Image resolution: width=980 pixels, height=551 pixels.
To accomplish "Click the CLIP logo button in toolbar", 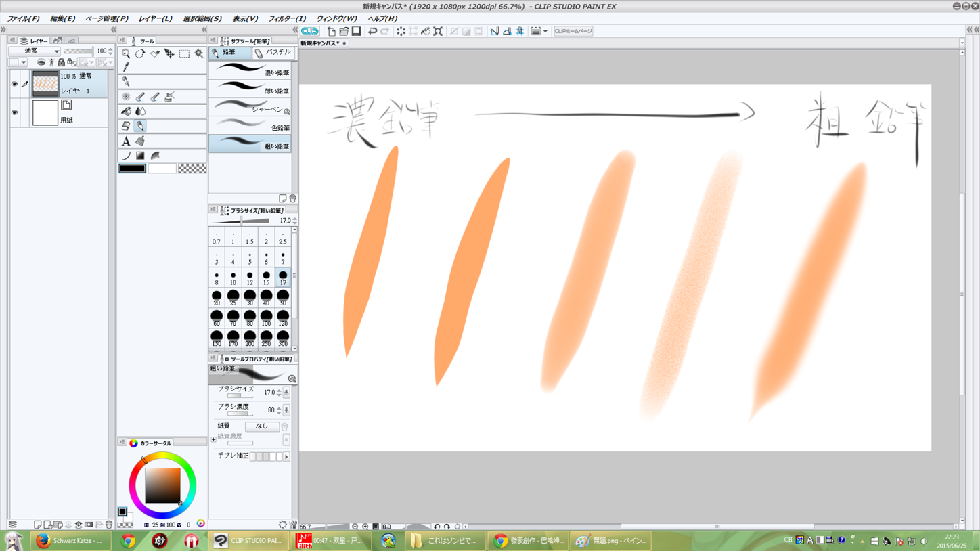I will tap(310, 31).
